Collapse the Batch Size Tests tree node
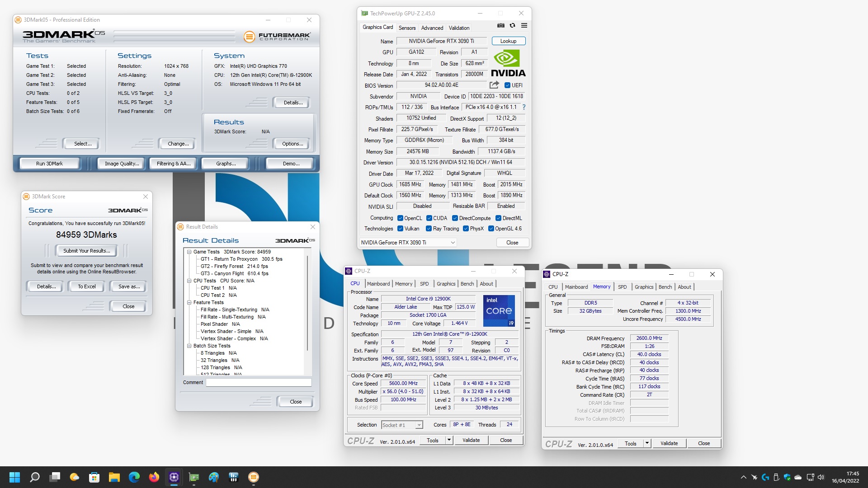The image size is (868, 488). point(189,346)
